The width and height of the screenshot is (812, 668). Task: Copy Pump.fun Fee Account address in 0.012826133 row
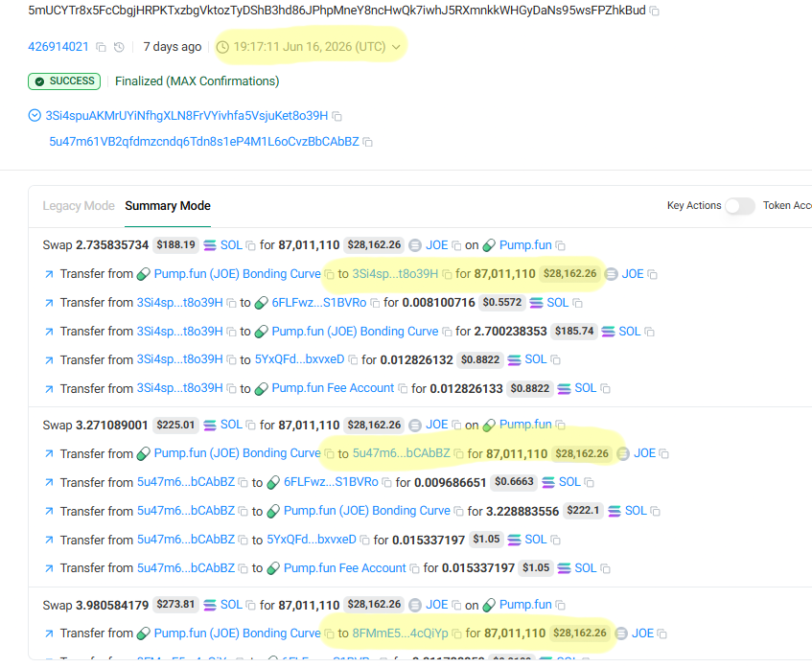click(x=403, y=388)
